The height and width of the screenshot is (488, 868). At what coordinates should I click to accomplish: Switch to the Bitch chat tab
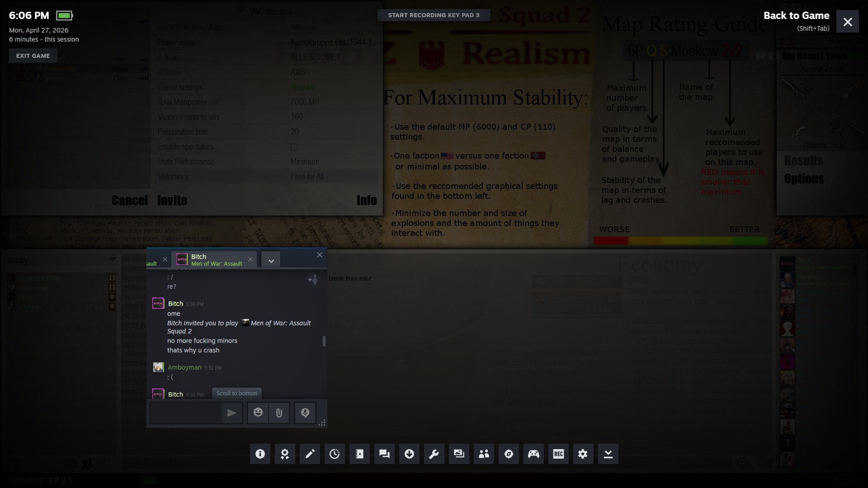210,260
